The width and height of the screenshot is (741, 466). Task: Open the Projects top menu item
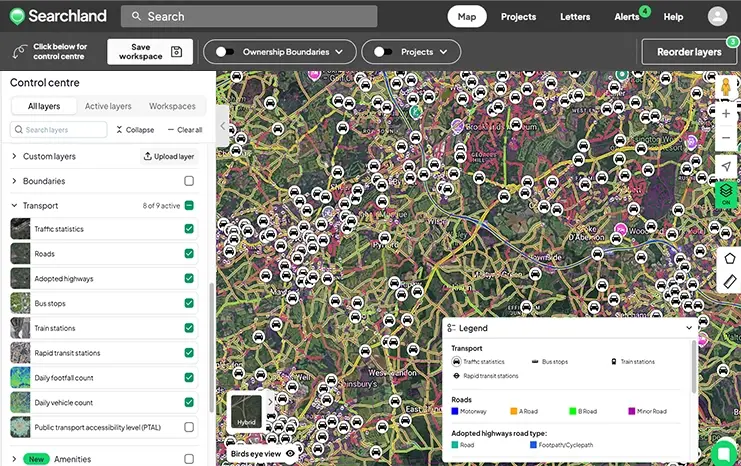(518, 17)
